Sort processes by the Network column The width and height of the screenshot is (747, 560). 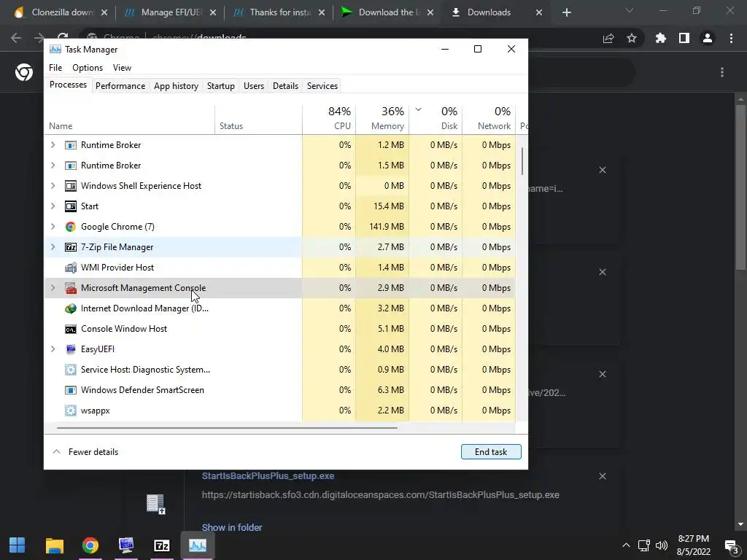[x=489, y=119]
